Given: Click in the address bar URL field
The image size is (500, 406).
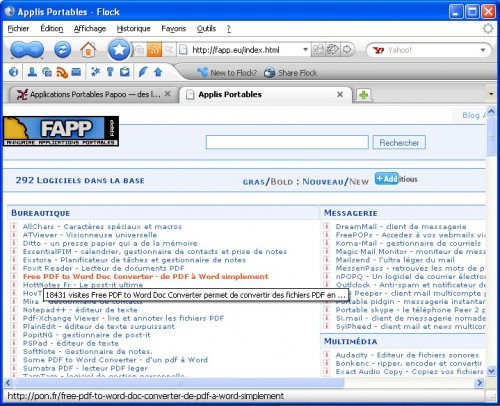Looking at the screenshot, I should tap(245, 50).
